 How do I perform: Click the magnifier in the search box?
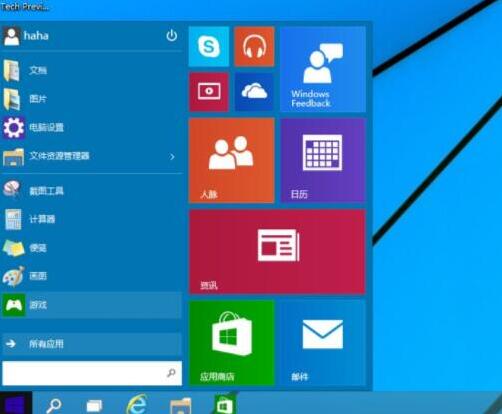[171, 373]
